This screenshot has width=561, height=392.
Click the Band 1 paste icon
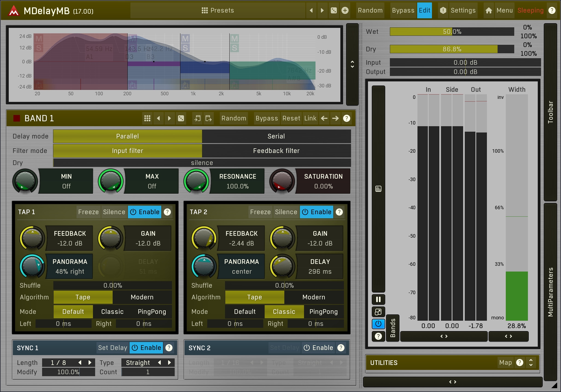coord(209,118)
